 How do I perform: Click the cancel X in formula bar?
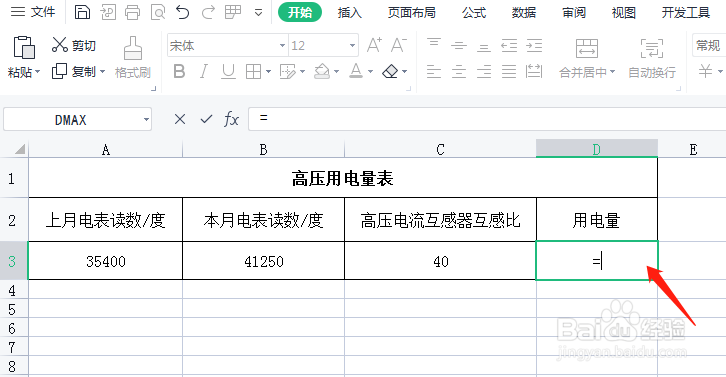180,119
